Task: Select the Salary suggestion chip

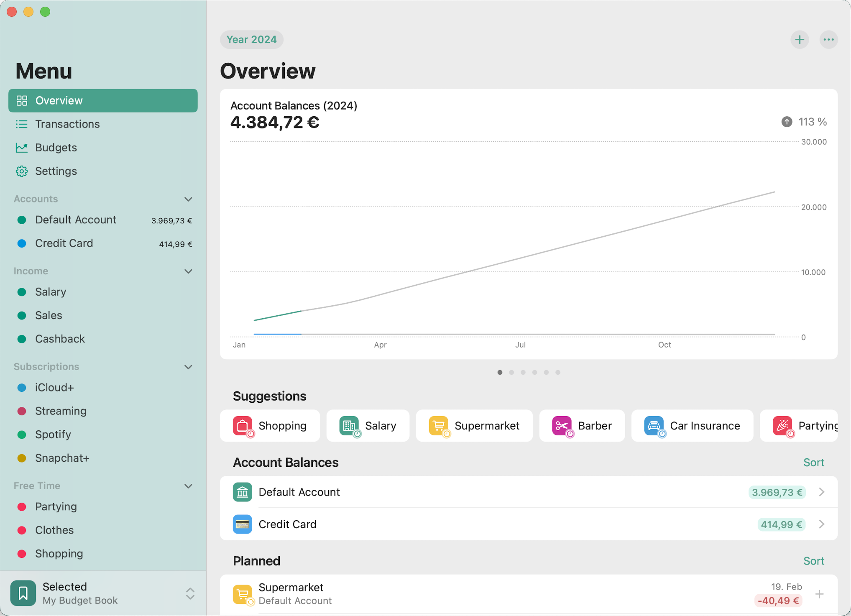Action: (368, 426)
